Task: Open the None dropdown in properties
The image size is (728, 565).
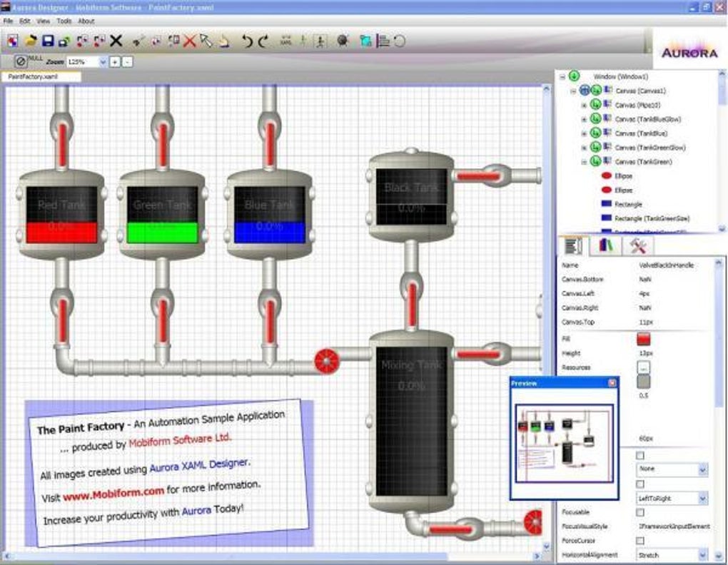Action: tap(672, 469)
